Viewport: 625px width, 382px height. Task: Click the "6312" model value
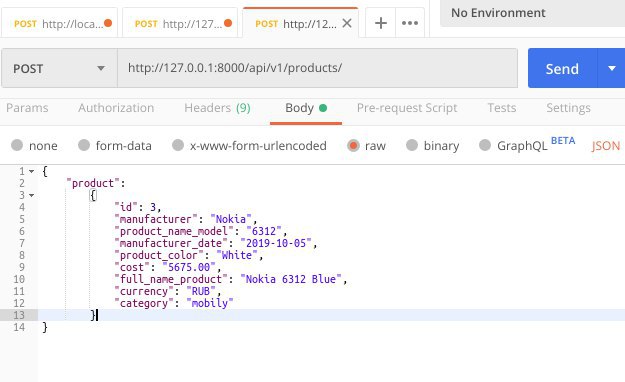click(x=264, y=231)
